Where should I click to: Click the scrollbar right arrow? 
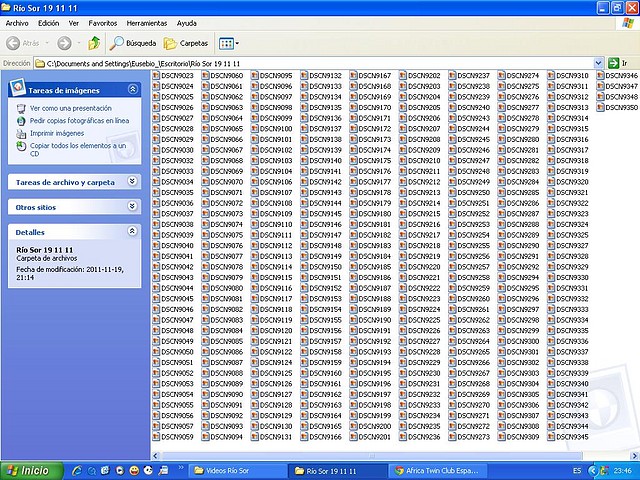(635, 456)
